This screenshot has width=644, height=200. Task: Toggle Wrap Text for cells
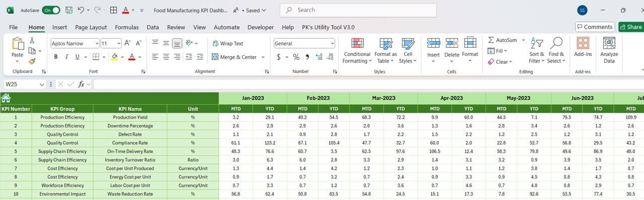(228, 43)
